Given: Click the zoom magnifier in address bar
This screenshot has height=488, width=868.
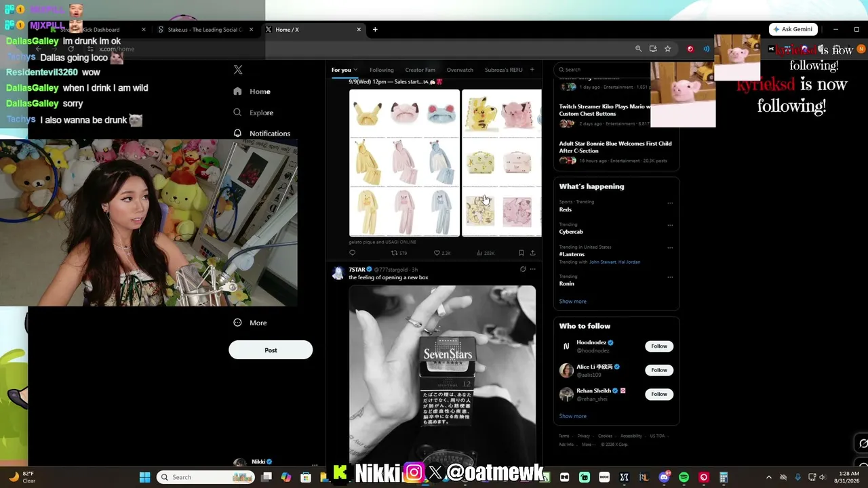Looking at the screenshot, I should coord(638,49).
